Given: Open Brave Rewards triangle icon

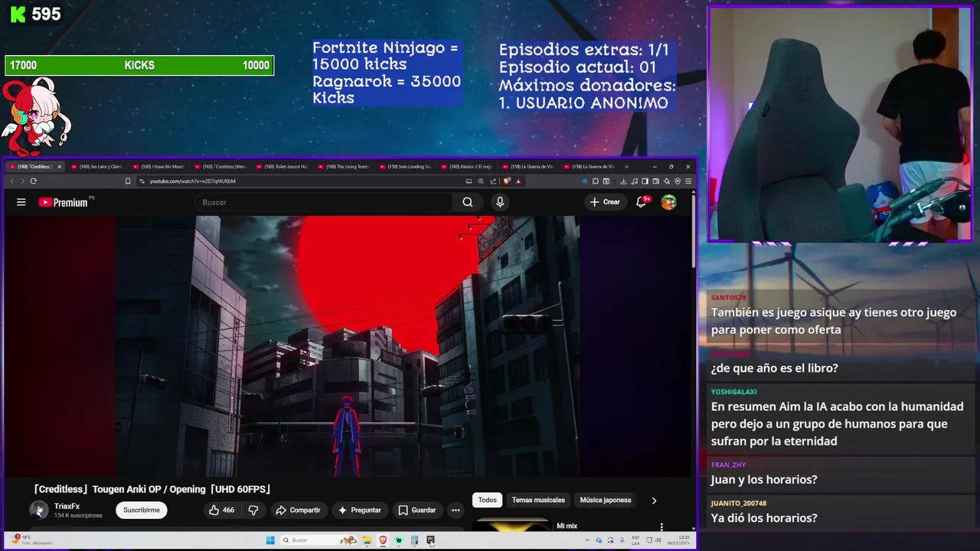Looking at the screenshot, I should tap(518, 181).
